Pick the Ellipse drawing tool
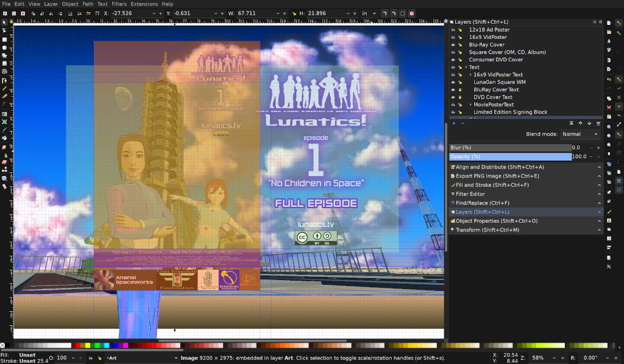Viewport: 624px width, 364px height. (x=4, y=47)
